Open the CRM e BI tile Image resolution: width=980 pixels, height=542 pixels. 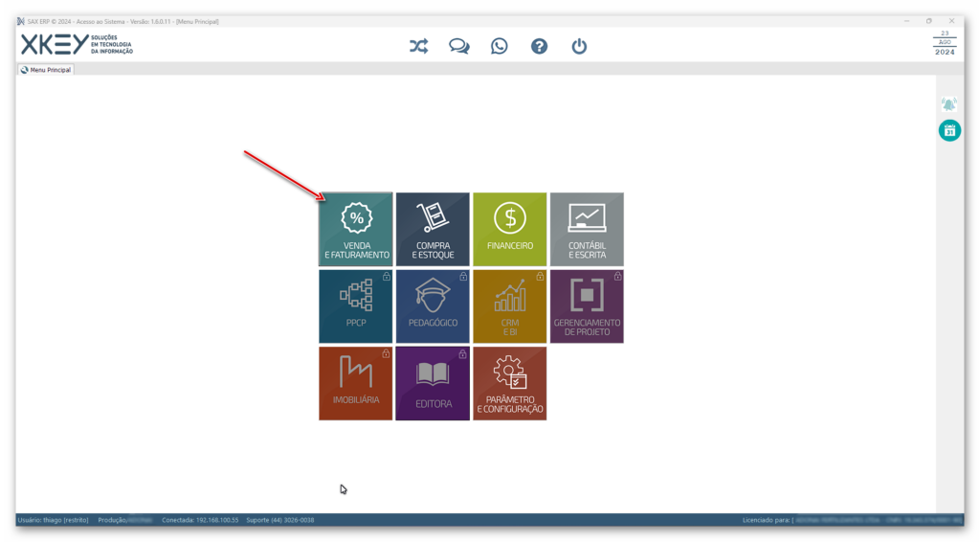tap(509, 306)
